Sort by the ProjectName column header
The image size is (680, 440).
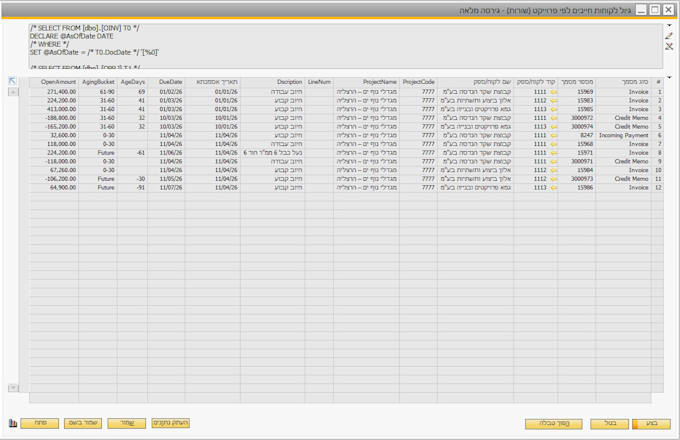tap(366, 82)
